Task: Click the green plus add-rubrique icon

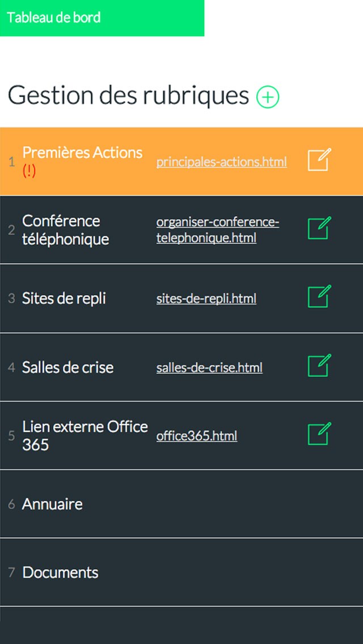Action: [x=268, y=97]
